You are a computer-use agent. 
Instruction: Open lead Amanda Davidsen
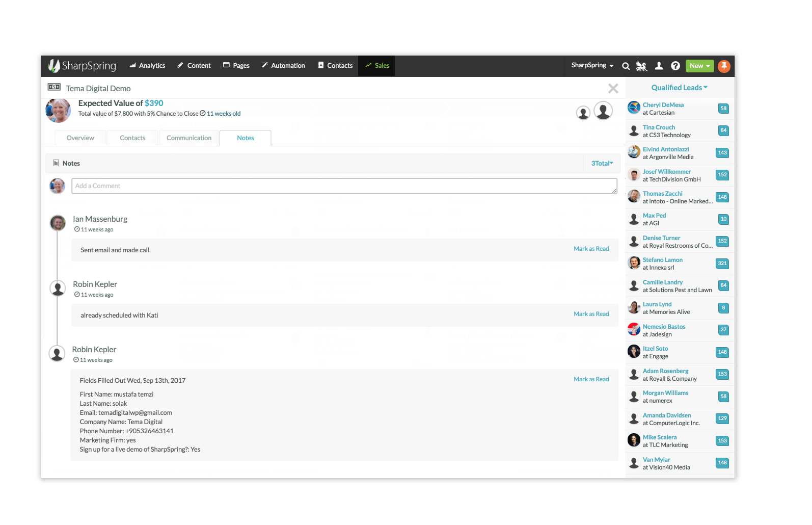667,415
